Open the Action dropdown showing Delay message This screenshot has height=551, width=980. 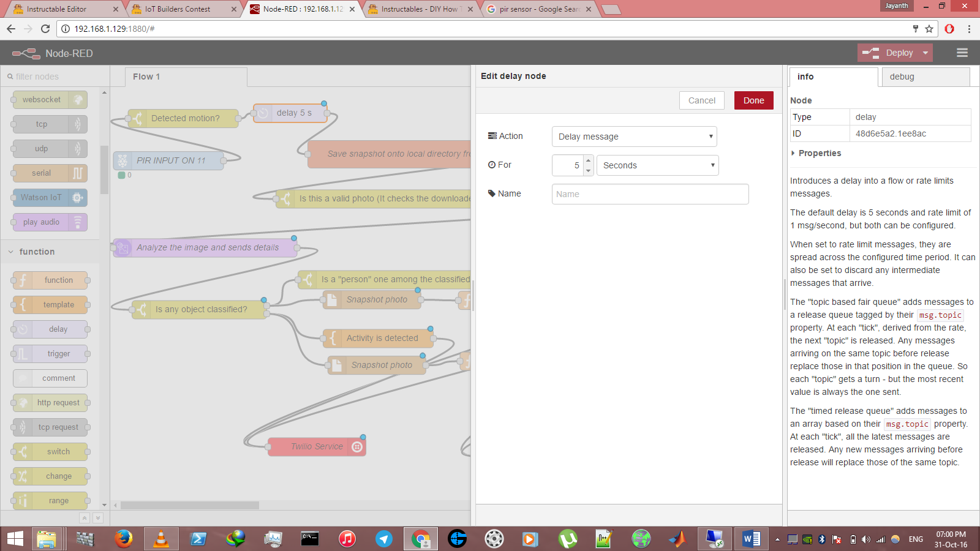coord(634,136)
